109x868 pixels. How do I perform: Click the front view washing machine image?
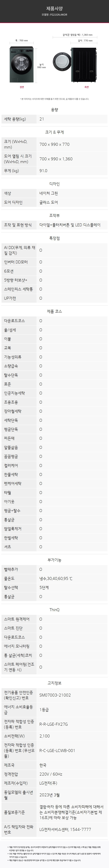pos(22,64)
